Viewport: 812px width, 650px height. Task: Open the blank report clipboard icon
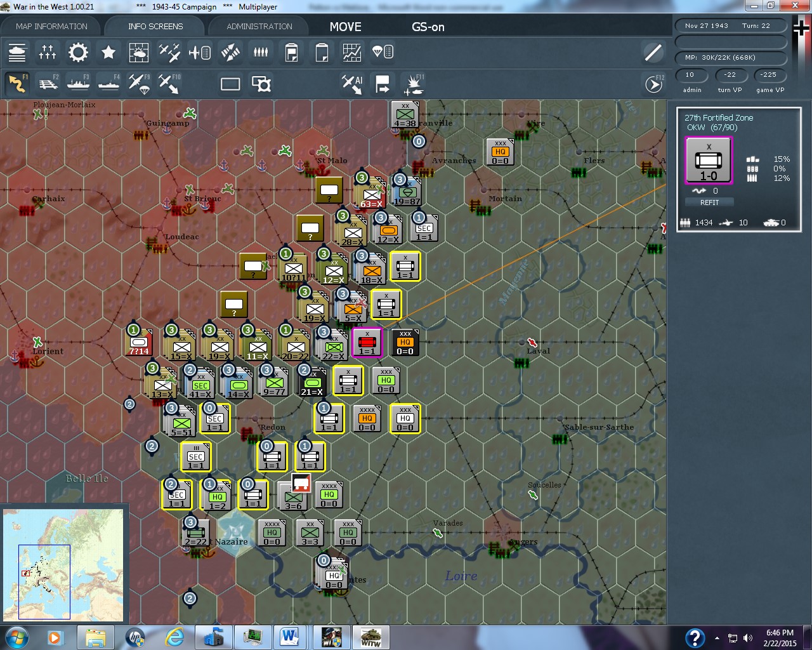tap(322, 52)
